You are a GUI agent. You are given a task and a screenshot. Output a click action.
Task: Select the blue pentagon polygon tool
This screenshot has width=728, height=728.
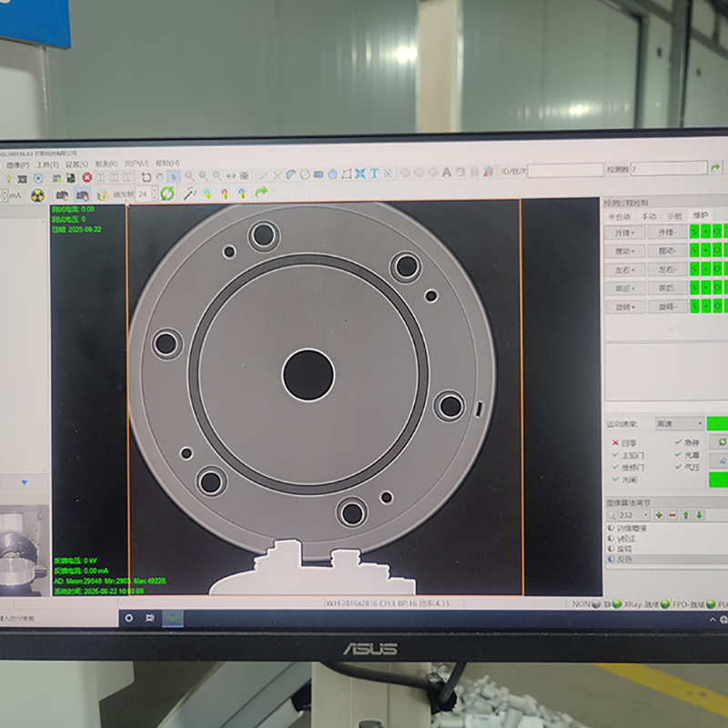[332, 174]
